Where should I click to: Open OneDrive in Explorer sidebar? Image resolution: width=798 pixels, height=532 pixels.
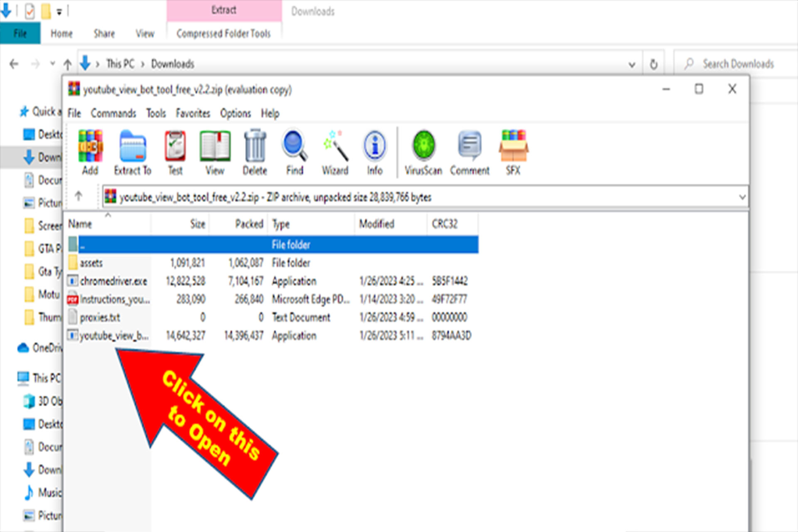pyautogui.click(x=40, y=347)
